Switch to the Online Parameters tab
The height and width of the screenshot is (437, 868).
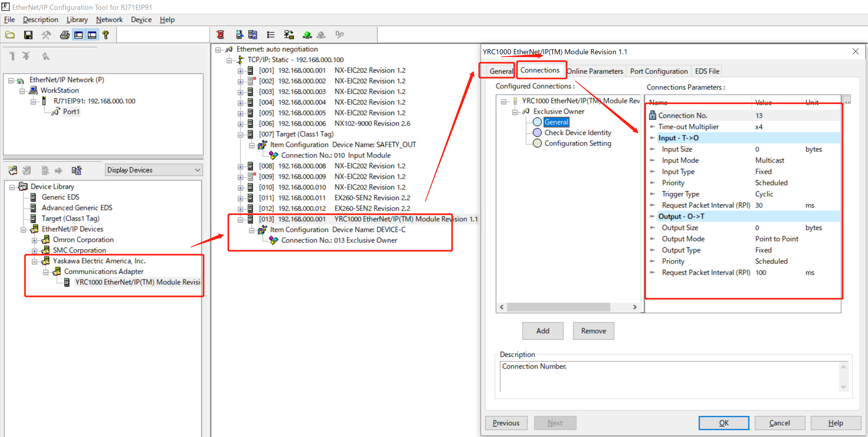click(x=595, y=71)
